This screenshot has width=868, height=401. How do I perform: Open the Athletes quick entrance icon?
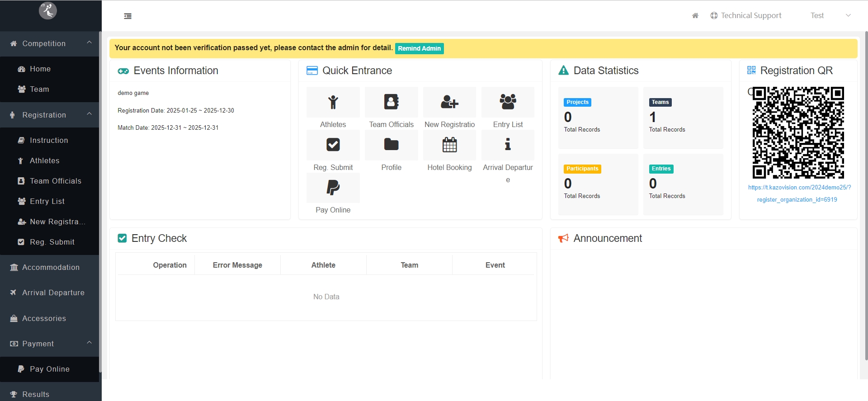click(333, 102)
